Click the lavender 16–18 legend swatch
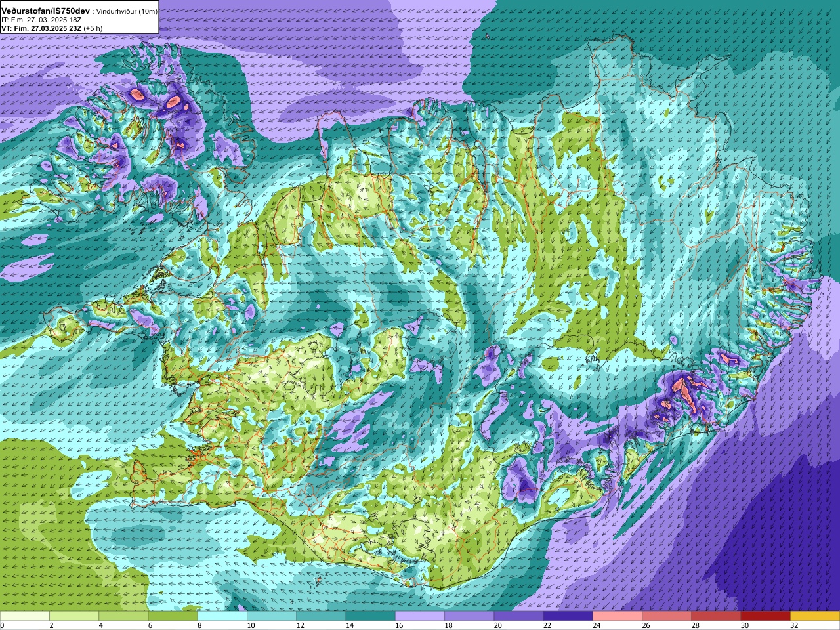The height and width of the screenshot is (630, 840). pyautogui.click(x=420, y=616)
